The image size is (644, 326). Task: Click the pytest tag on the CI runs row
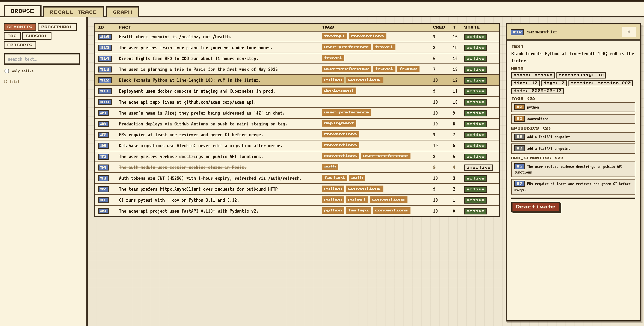pyautogui.click(x=357, y=199)
